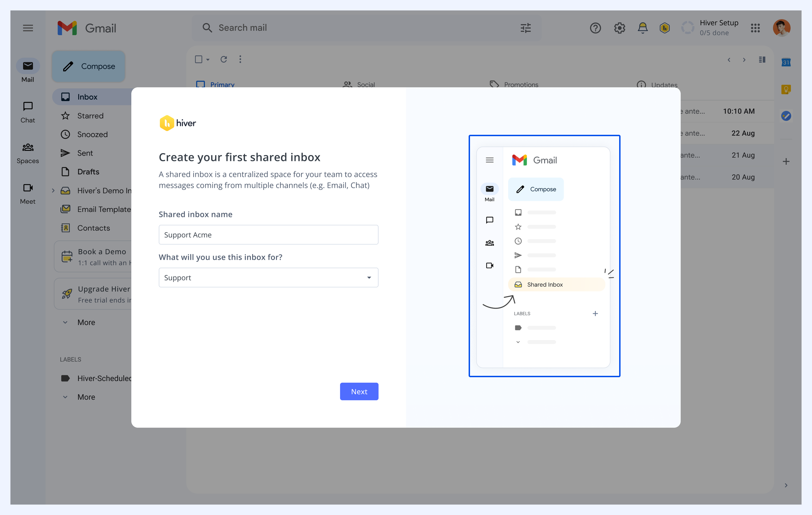Viewport: 812px width, 515px height.
Task: Switch to the Promotions tab
Action: (514, 84)
